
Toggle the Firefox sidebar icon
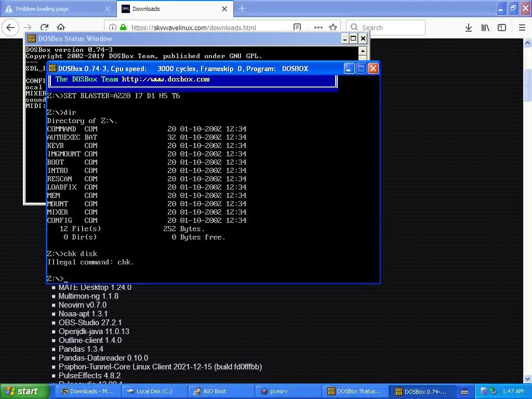(502, 28)
